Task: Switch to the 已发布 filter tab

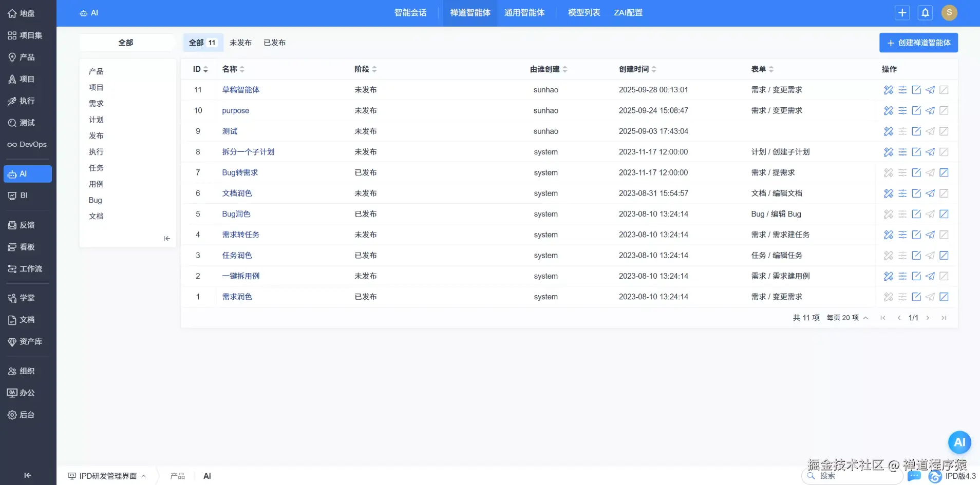Action: (275, 43)
